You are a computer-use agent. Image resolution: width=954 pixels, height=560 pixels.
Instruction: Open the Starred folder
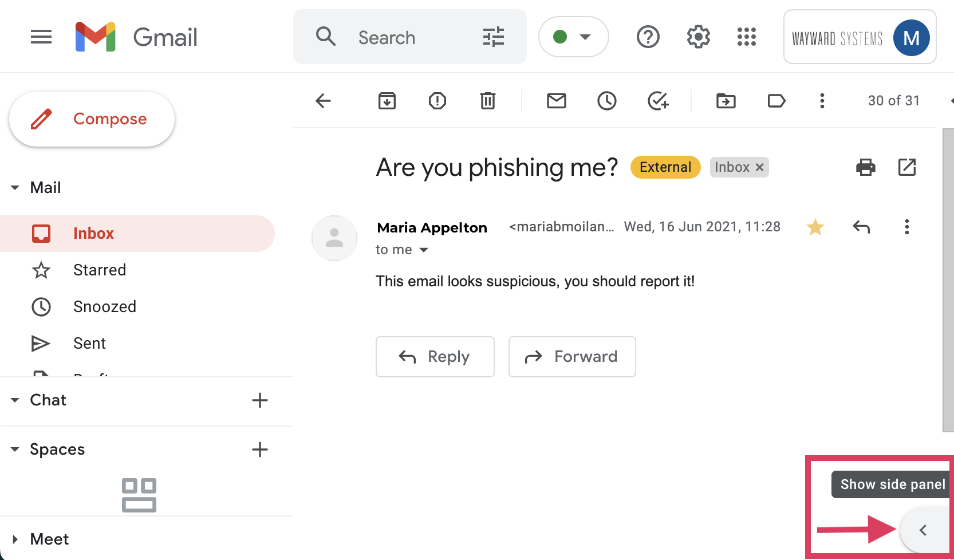[100, 270]
